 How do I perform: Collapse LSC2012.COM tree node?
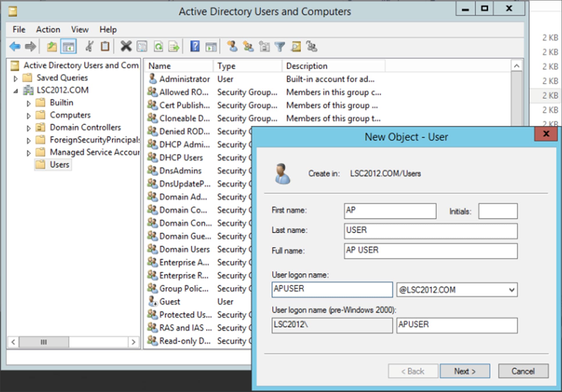[x=16, y=91]
